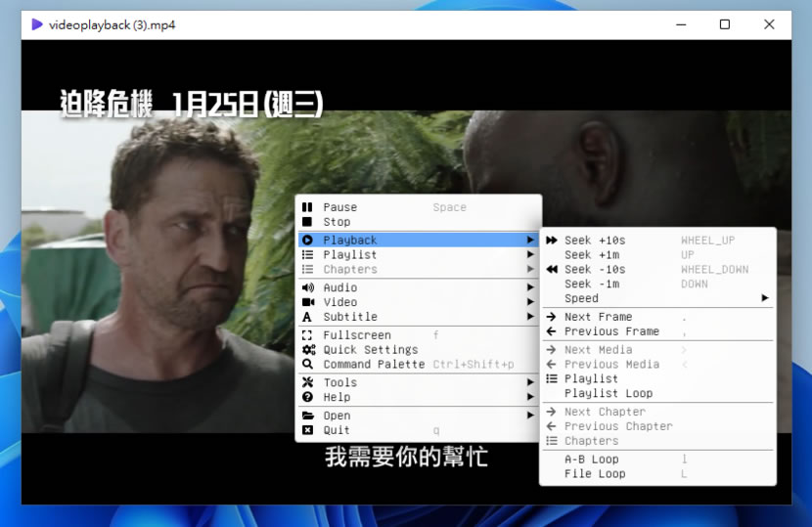Choose Seek +1m from Playback submenu
Image resolution: width=812 pixels, height=527 pixels.
pos(591,255)
